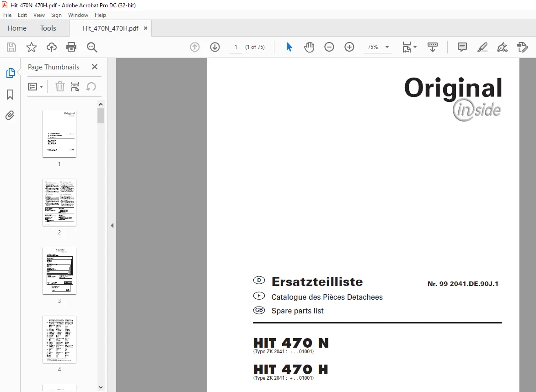Screen dimensions: 536x392
Task: Click the page number input field
Action: pos(236,47)
